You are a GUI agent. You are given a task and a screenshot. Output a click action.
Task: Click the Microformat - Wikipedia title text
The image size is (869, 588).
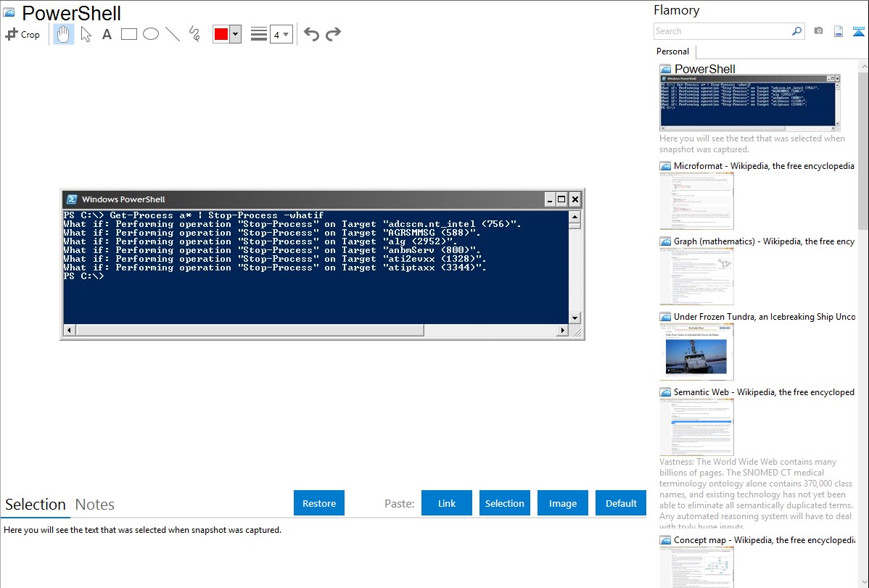(x=764, y=166)
